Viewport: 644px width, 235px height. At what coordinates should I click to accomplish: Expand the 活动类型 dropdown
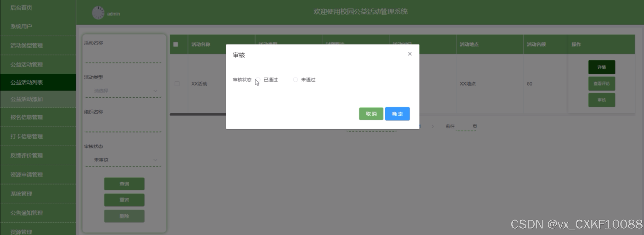[123, 91]
